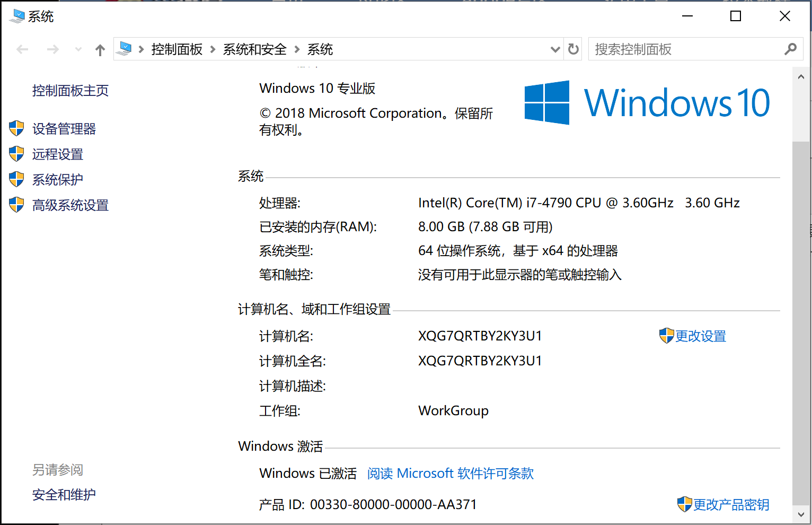This screenshot has width=812, height=525.
Task: Select 没有可用于此显示器的笔或触控输入 text
Action: click(x=520, y=275)
